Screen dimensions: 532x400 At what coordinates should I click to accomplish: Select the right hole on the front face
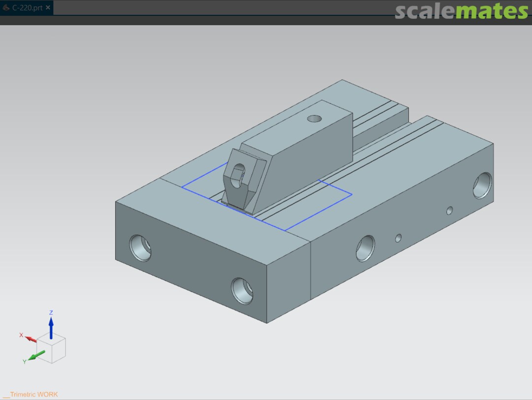coord(242,290)
